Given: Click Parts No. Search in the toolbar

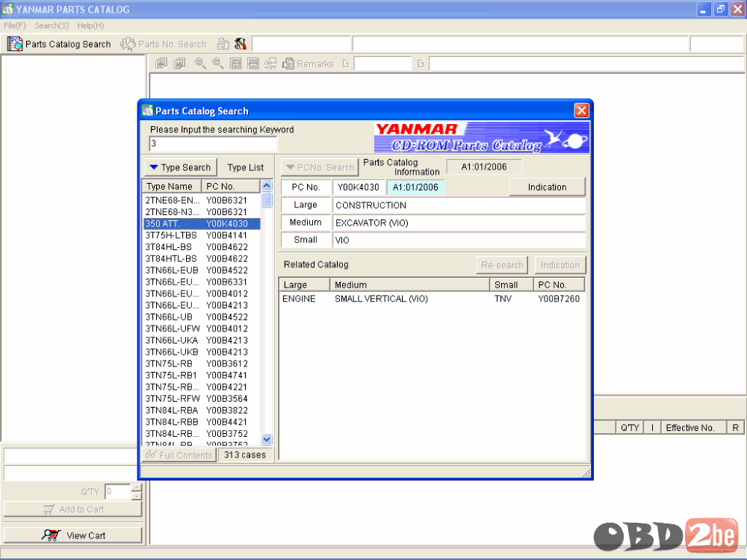Looking at the screenshot, I should point(164,44).
